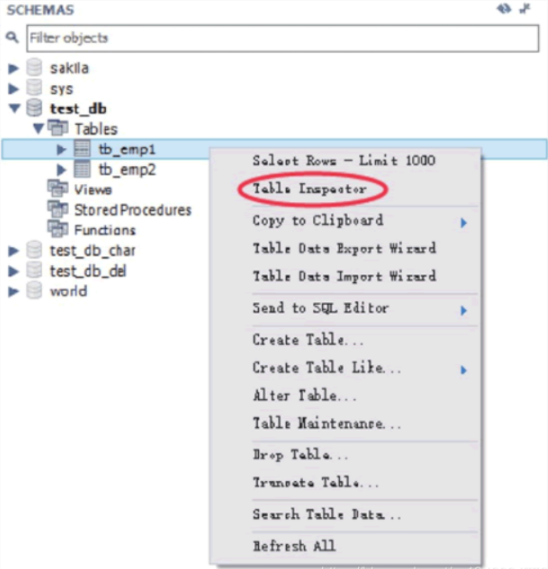Click the refresh schemas icon

tap(504, 9)
